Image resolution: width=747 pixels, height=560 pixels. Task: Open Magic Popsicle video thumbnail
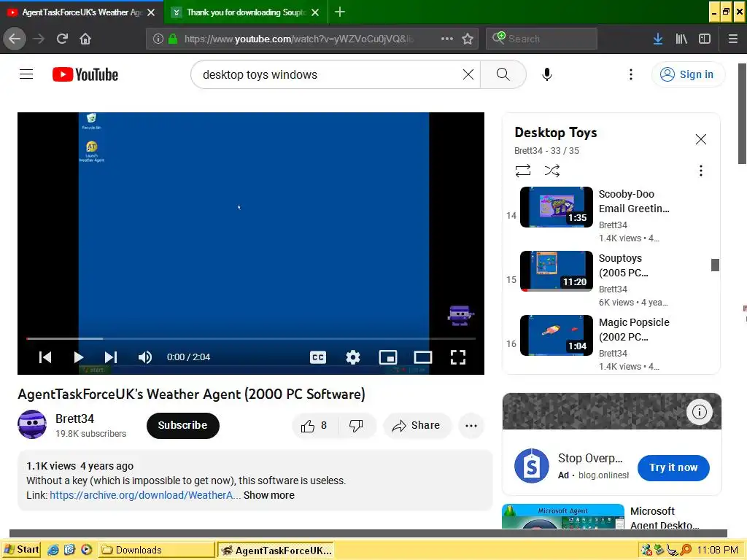pos(557,335)
